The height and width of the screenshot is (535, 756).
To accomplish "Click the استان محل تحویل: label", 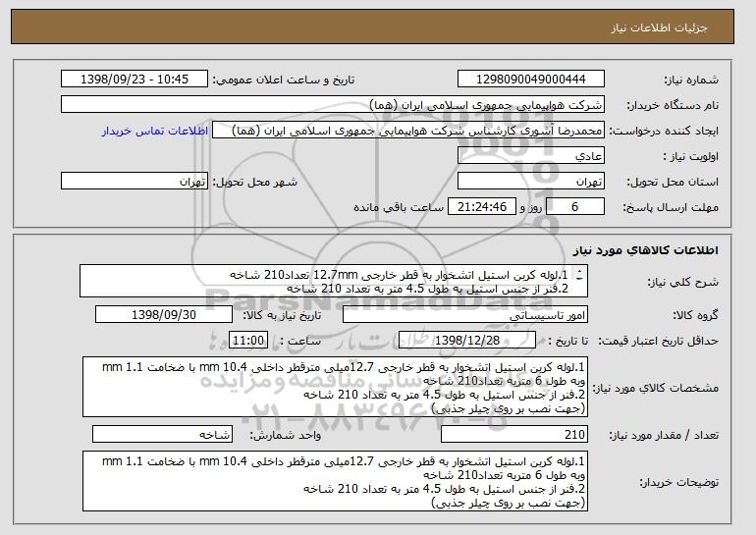I will pyautogui.click(x=673, y=182).
